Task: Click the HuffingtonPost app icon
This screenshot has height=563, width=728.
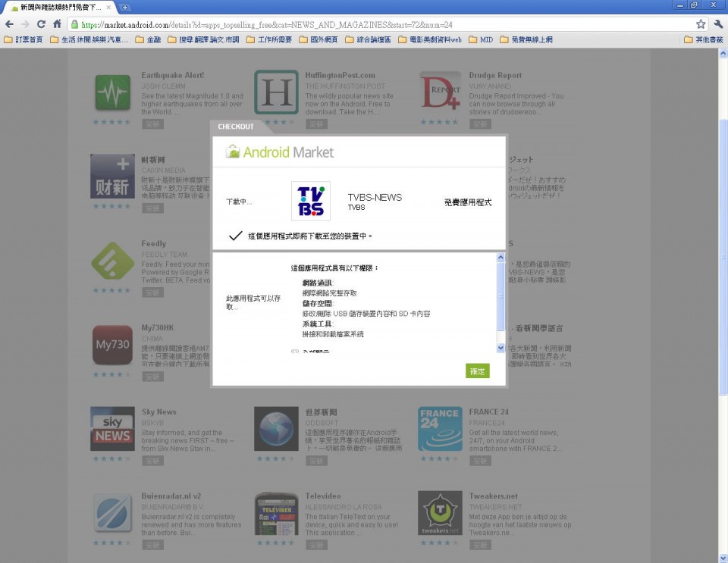Action: point(276,92)
